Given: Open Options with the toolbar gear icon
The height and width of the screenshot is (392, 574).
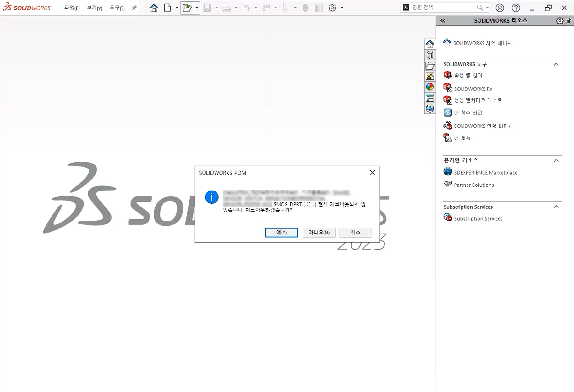Looking at the screenshot, I should point(332,8).
